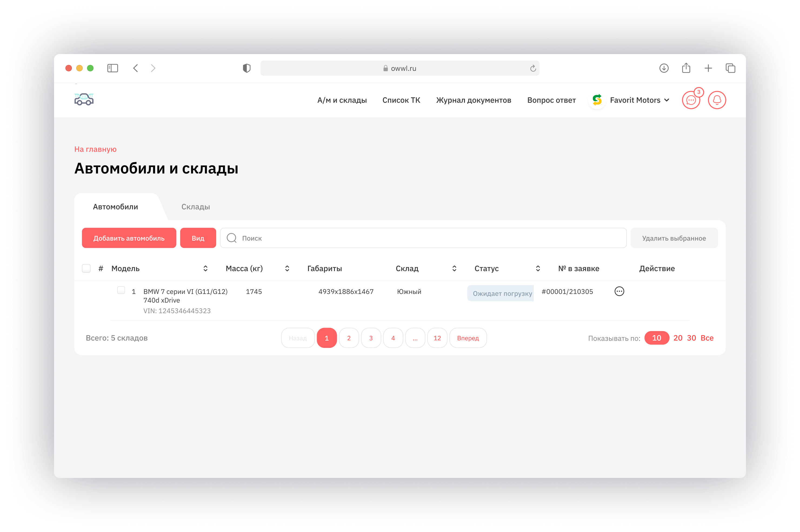The image size is (800, 532).
Task: Open Журнал документов menu item
Action: (474, 100)
